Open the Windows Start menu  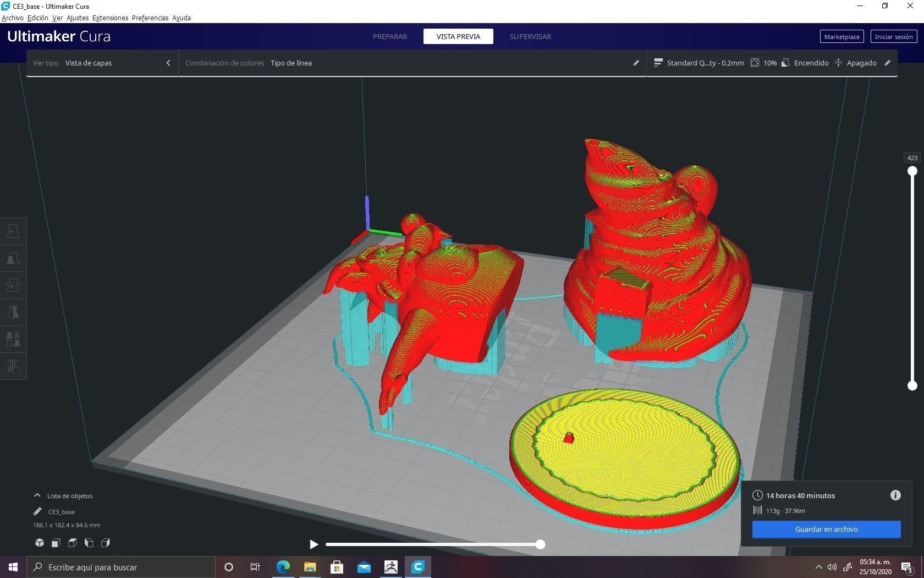click(x=13, y=567)
